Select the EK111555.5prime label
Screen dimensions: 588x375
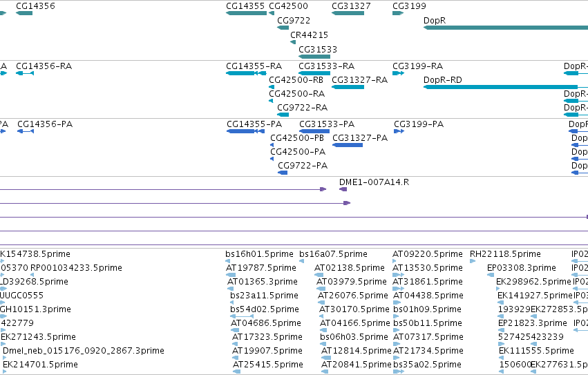point(536,351)
